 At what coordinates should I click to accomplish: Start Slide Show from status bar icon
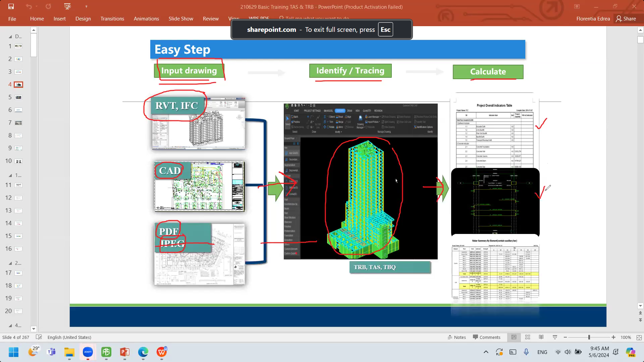pos(555,337)
